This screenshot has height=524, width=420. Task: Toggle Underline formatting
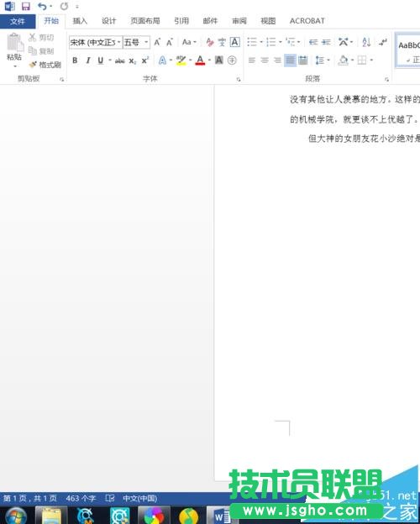coord(100,60)
